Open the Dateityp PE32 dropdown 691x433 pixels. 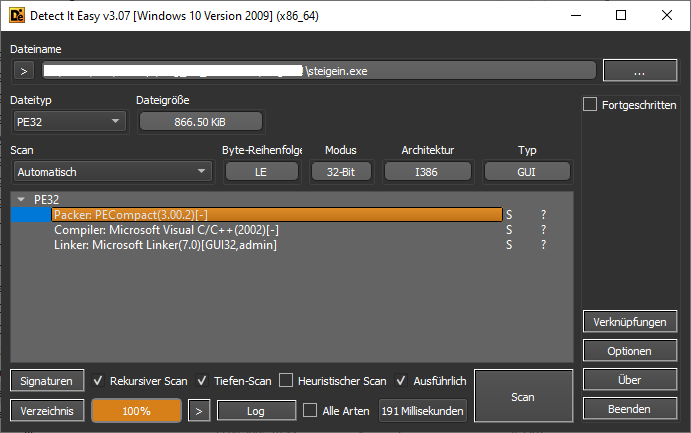coord(69,121)
